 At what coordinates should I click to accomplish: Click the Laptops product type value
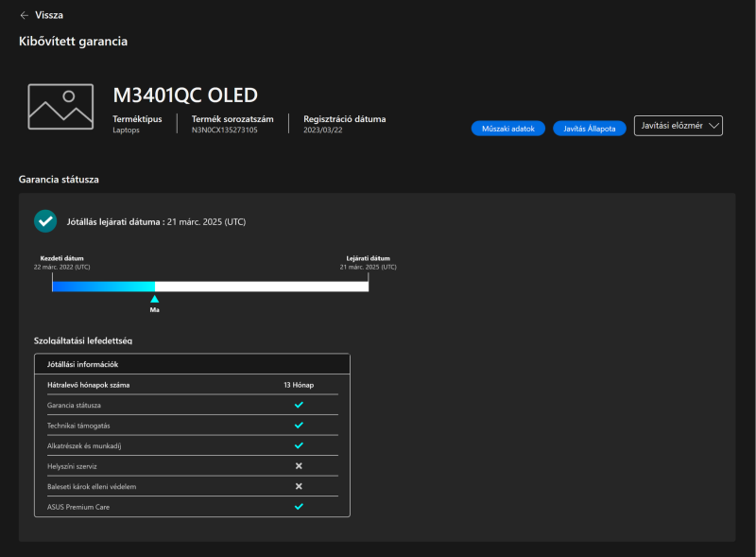click(x=126, y=130)
